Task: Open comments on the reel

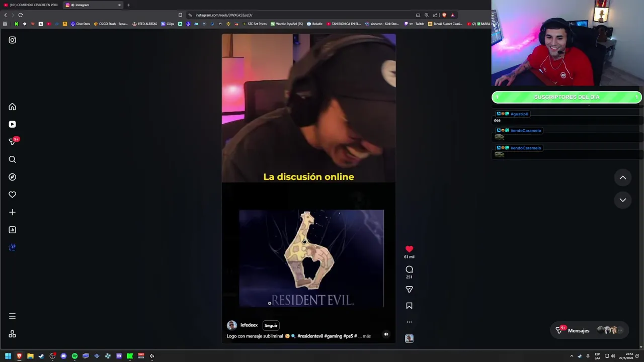Action: pos(409,269)
